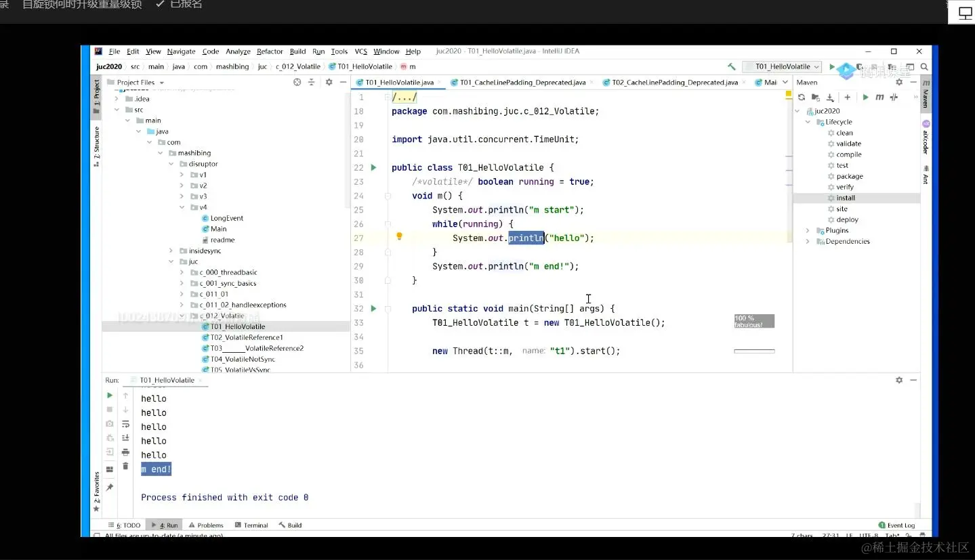This screenshot has height=560, width=975.
Task: Rerun program in Run panel
Action: click(110, 395)
